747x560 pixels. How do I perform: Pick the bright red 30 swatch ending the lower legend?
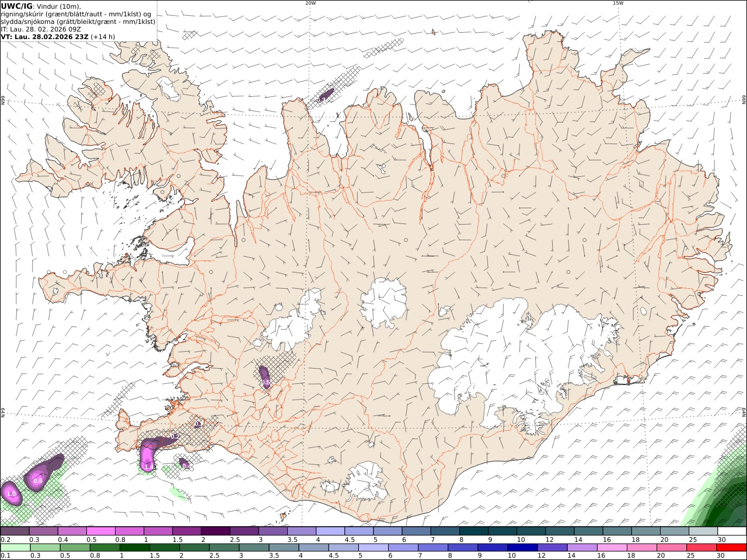point(732,548)
